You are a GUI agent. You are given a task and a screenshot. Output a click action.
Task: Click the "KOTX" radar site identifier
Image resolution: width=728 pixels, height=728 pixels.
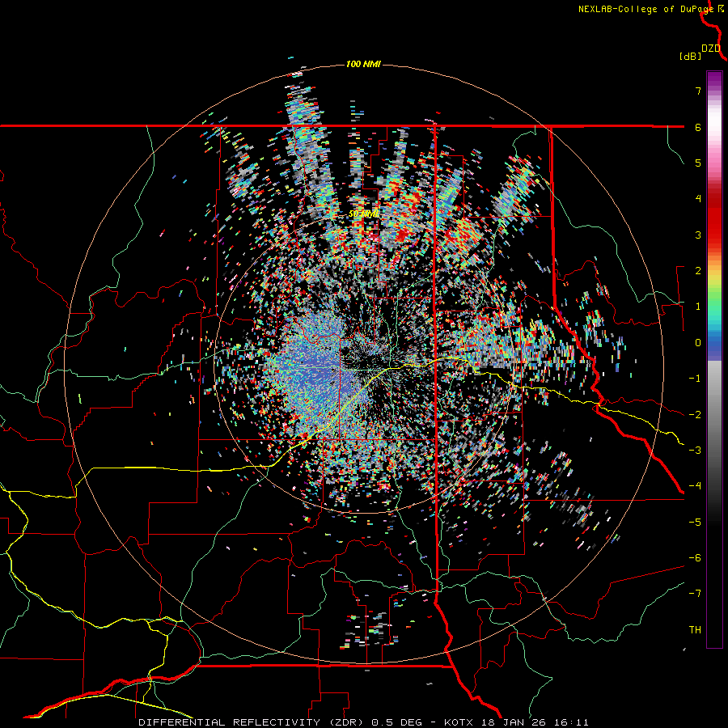(x=459, y=722)
